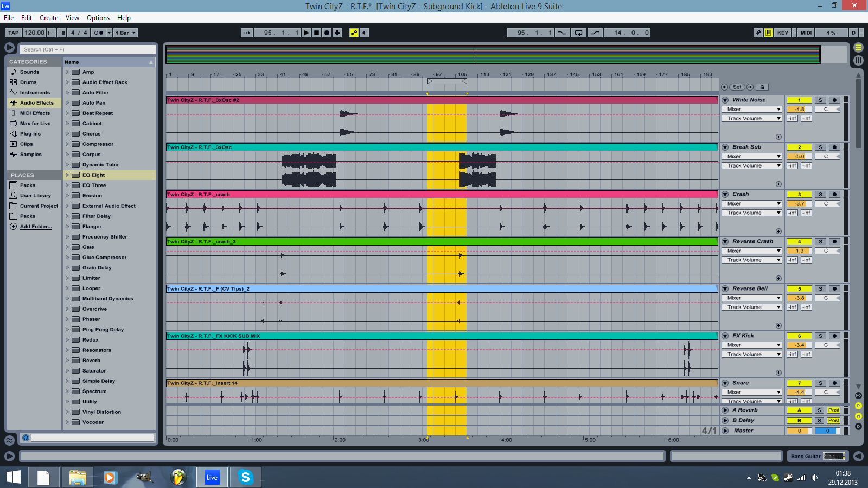Screen dimensions: 868x488
Task: Click the Play button in the transport bar
Action: click(307, 33)
